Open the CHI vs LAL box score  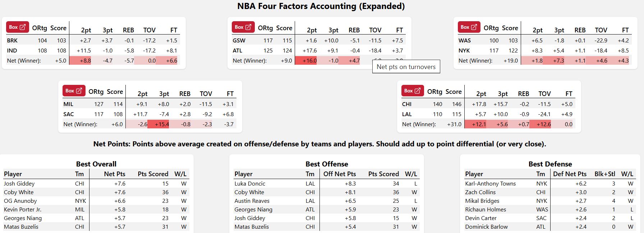pyautogui.click(x=413, y=91)
